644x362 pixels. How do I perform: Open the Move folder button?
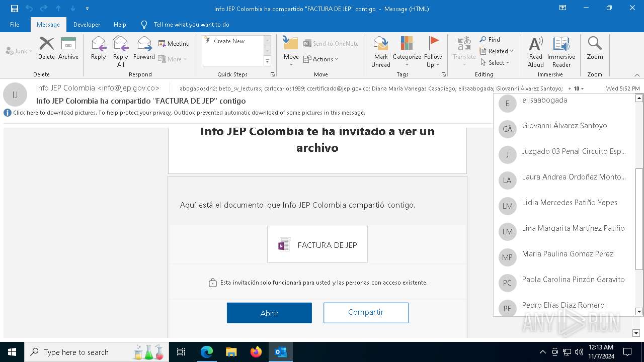[x=291, y=52]
